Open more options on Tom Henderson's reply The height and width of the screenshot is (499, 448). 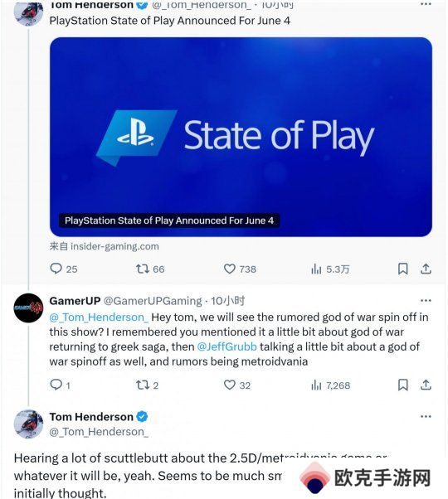tap(426, 416)
